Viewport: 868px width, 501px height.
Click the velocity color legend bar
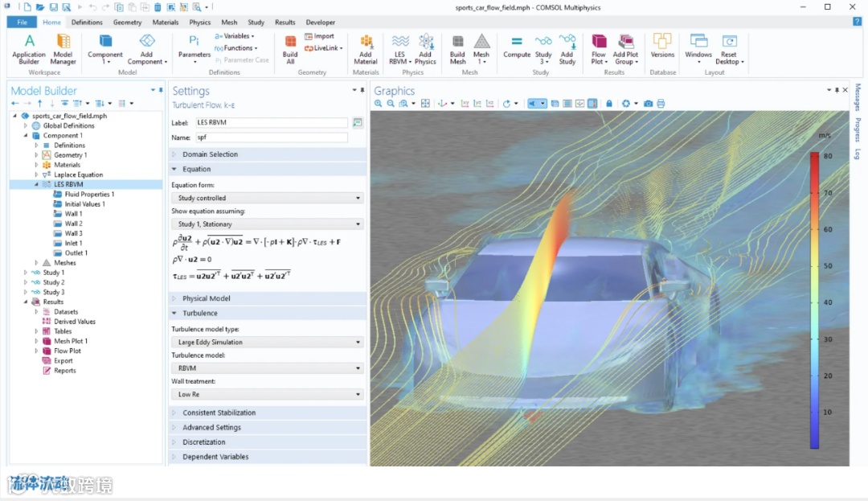click(x=814, y=300)
